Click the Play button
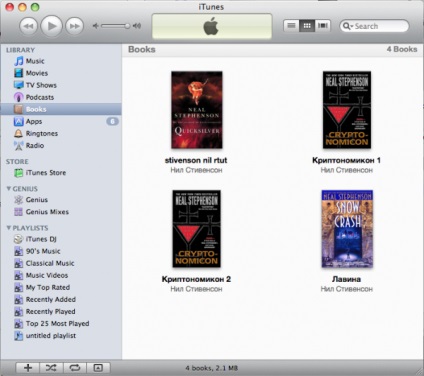The width and height of the screenshot is (424, 376). pos(51,26)
